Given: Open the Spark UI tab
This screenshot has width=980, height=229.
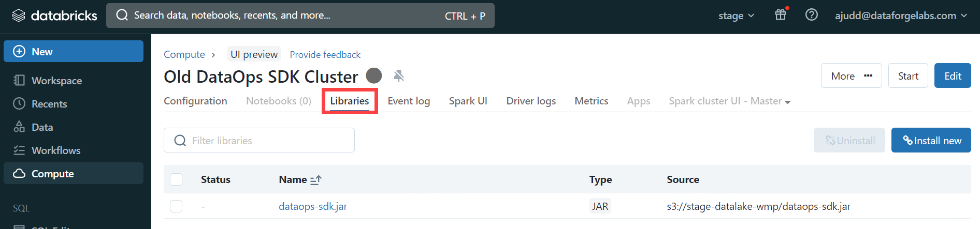Looking at the screenshot, I should [x=468, y=101].
